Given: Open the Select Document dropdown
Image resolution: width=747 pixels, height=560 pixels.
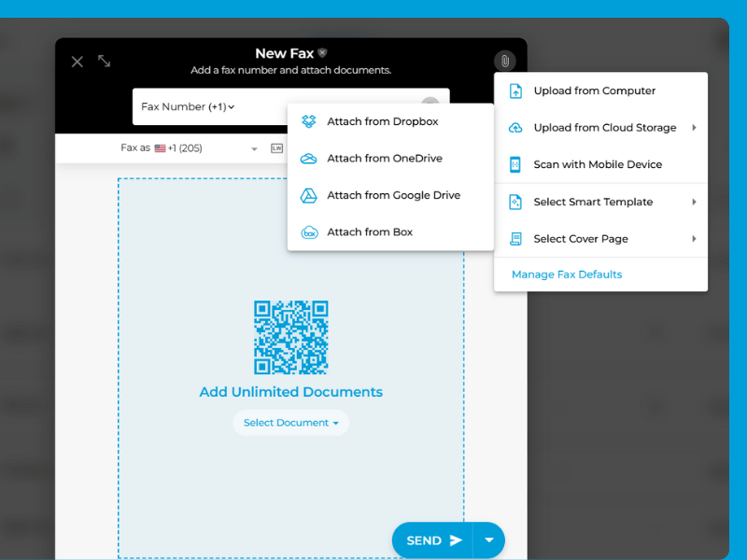Looking at the screenshot, I should (291, 423).
